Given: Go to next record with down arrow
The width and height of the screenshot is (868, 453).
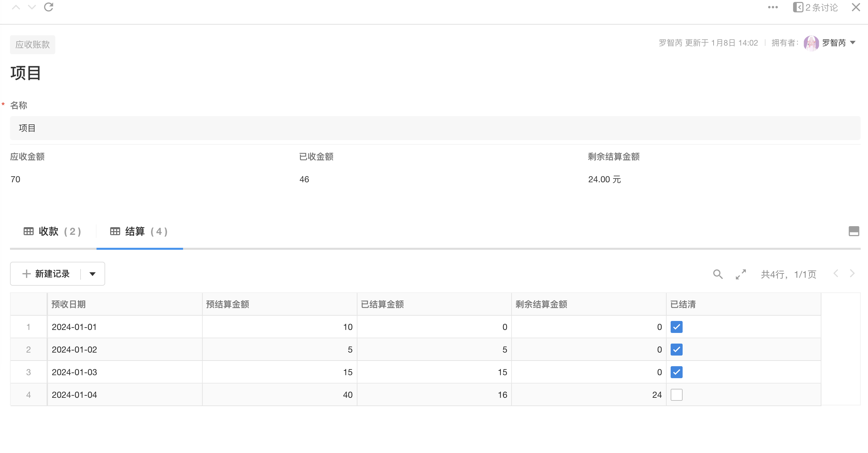Looking at the screenshot, I should point(32,7).
